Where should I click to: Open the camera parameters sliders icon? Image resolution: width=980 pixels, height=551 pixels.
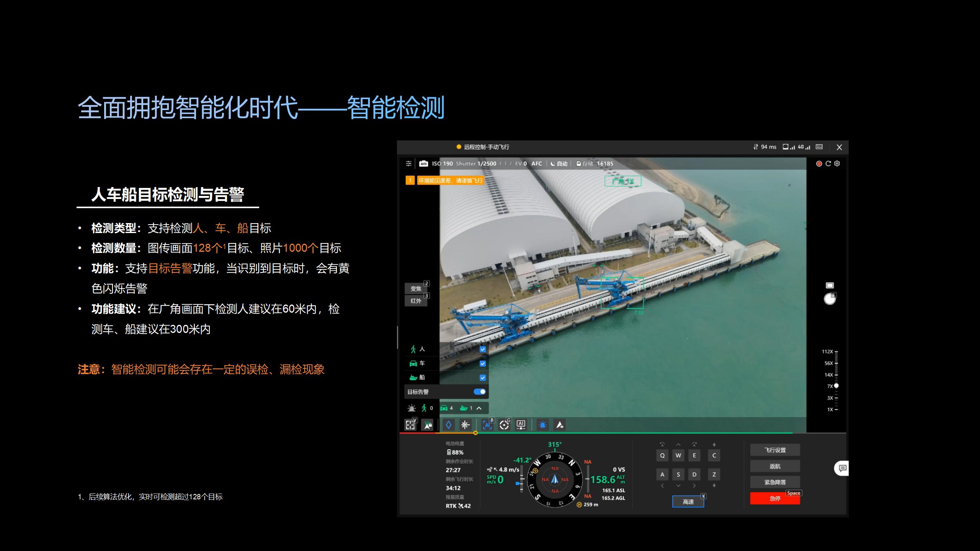[x=408, y=164]
